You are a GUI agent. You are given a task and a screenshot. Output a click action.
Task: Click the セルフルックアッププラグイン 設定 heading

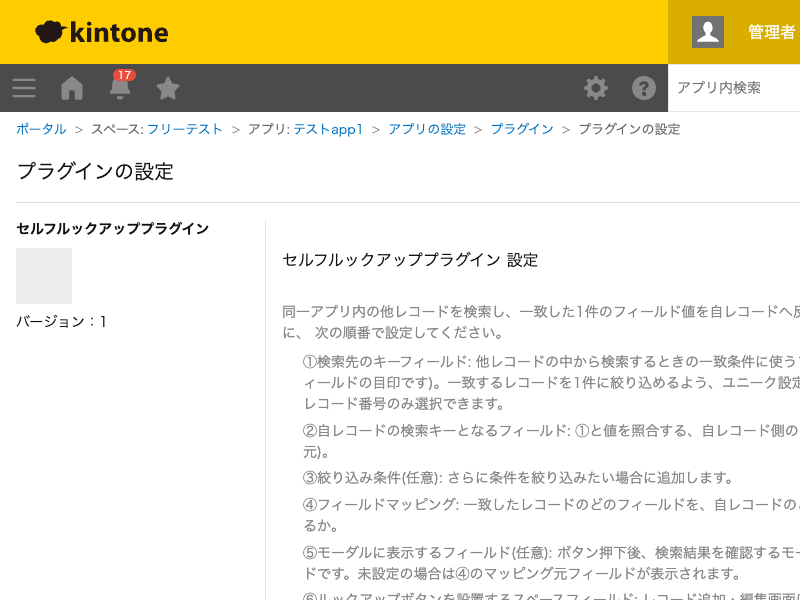click(410, 260)
